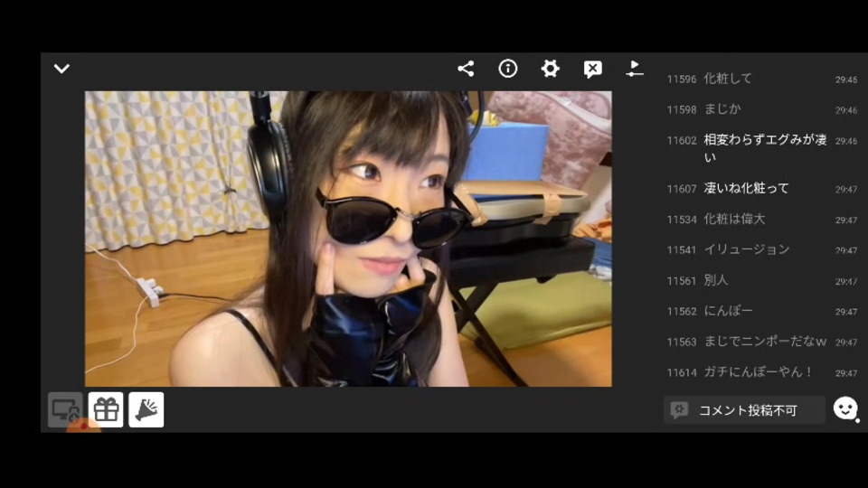Select comment 11534 '化粧は偉大'
Viewport: 868px width, 488px height.
(x=761, y=219)
